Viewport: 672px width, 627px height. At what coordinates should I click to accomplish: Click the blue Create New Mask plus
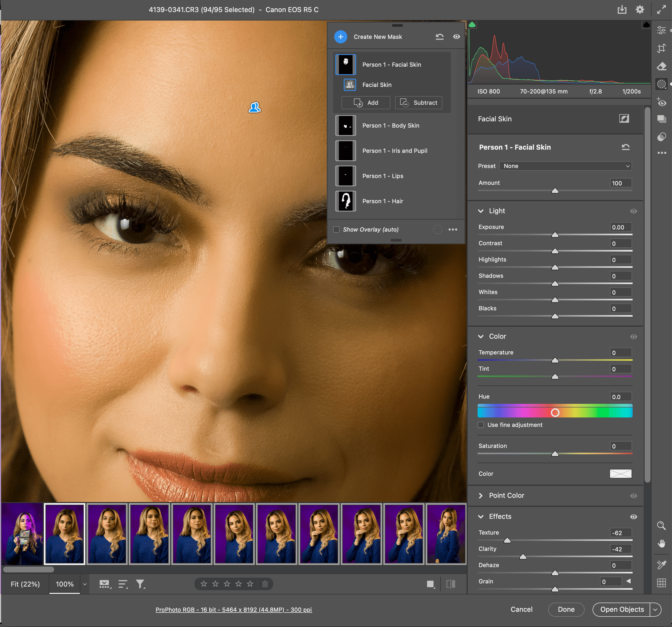(340, 37)
